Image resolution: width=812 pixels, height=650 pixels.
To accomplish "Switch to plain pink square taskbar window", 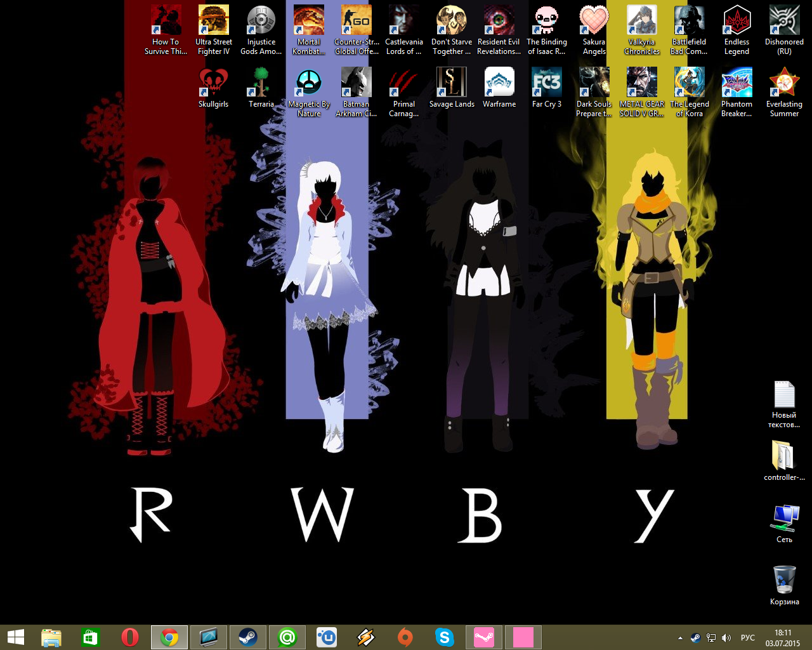I will 523,637.
